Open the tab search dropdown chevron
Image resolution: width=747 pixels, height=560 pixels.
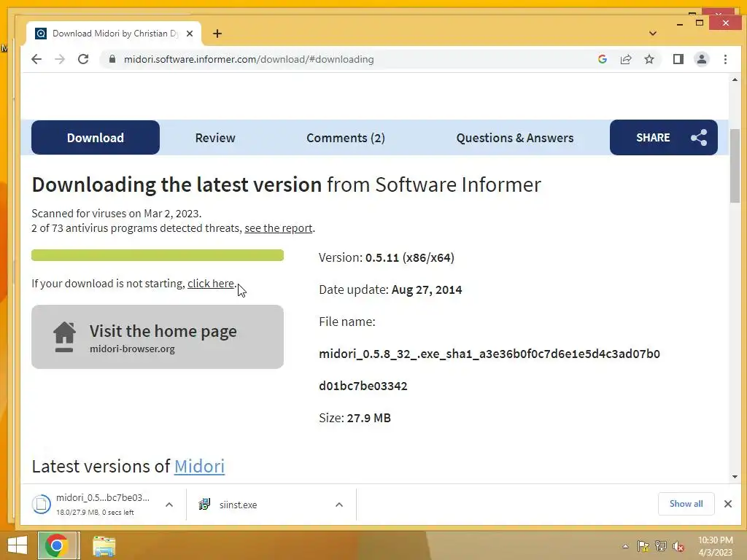[x=653, y=34]
